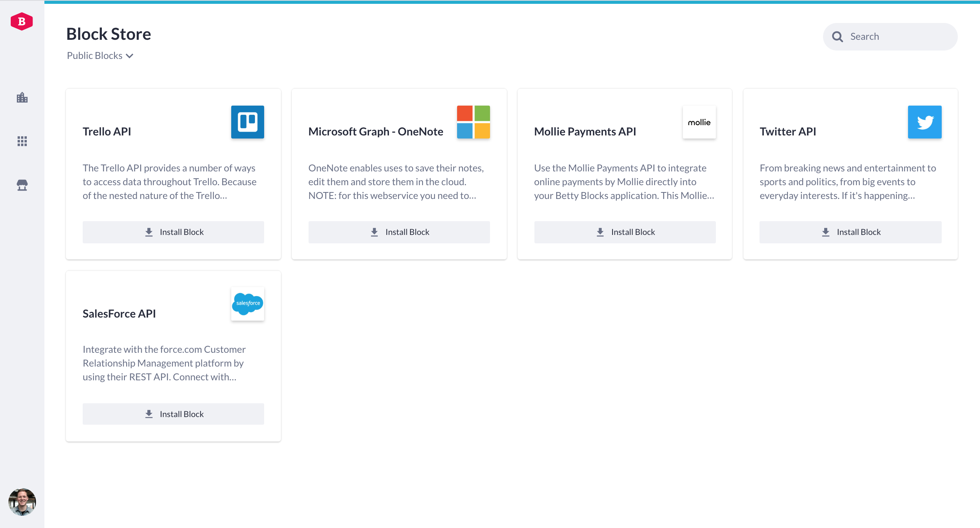
Task: Click the search magnifier icon
Action: click(837, 37)
